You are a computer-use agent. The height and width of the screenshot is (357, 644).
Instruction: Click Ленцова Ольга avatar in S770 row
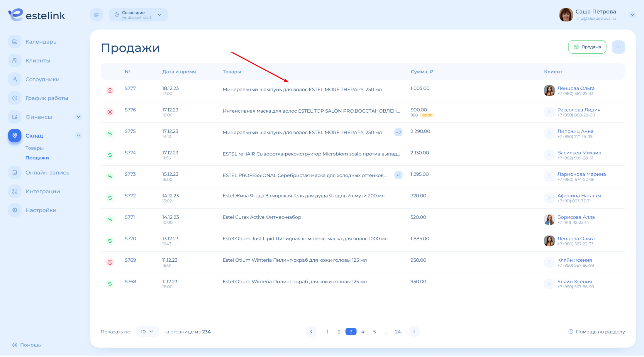(549, 241)
